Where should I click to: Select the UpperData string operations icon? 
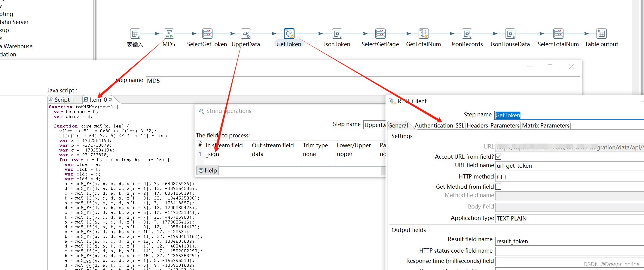(x=246, y=34)
